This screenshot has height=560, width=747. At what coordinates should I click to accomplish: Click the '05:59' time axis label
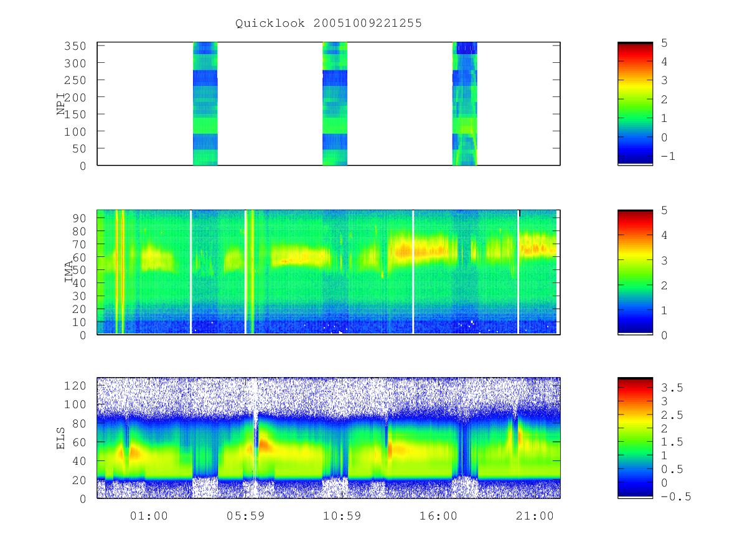click(x=245, y=515)
